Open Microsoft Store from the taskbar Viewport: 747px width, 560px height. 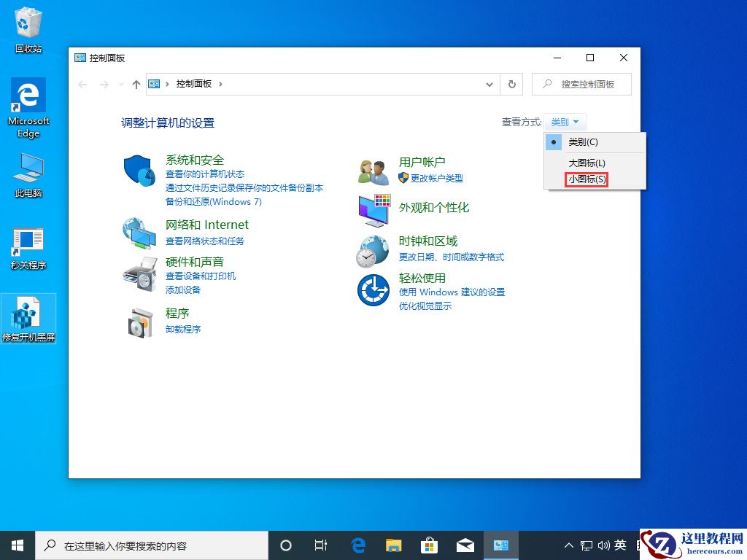(x=429, y=545)
